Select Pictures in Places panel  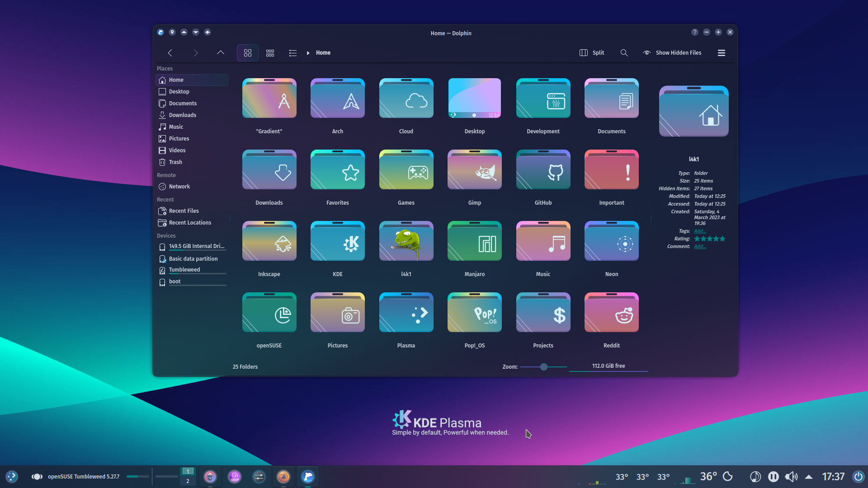coord(192,139)
